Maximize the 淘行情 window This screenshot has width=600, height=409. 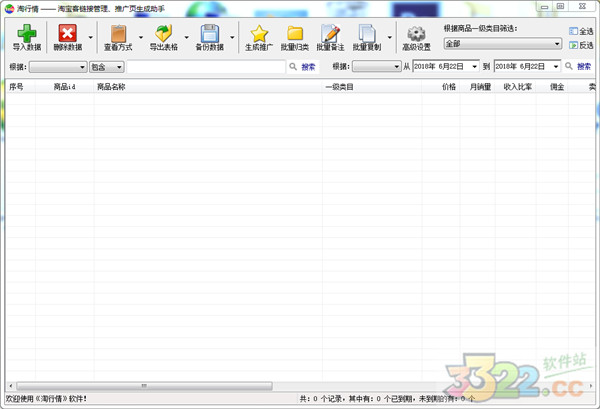tap(560, 7)
